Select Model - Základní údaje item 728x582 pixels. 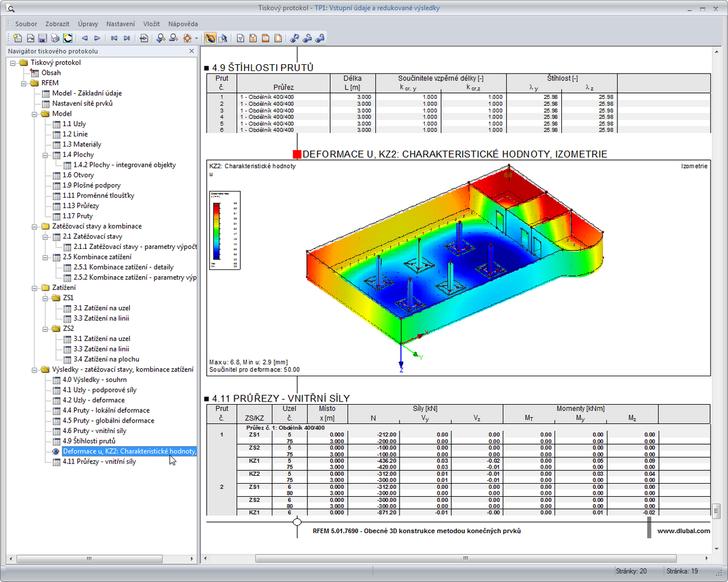[87, 93]
